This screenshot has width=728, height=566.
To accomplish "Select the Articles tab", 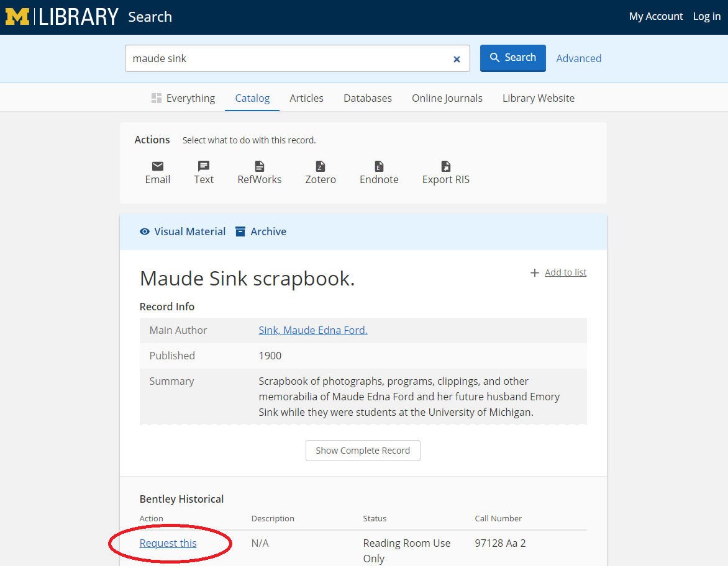I will click(x=306, y=98).
